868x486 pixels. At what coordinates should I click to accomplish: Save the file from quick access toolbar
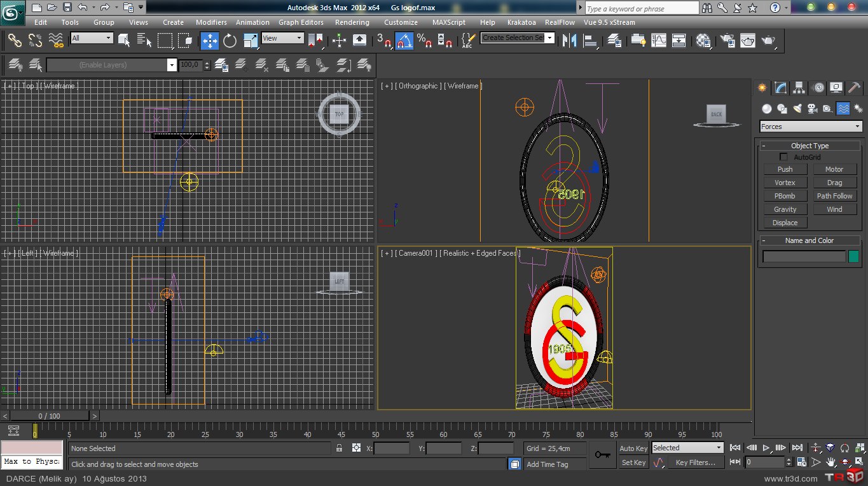pos(67,8)
